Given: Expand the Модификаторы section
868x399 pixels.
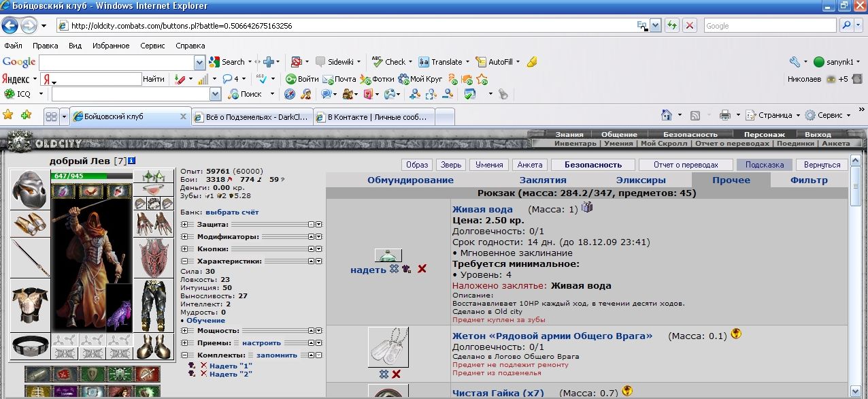Looking at the screenshot, I should (184, 236).
